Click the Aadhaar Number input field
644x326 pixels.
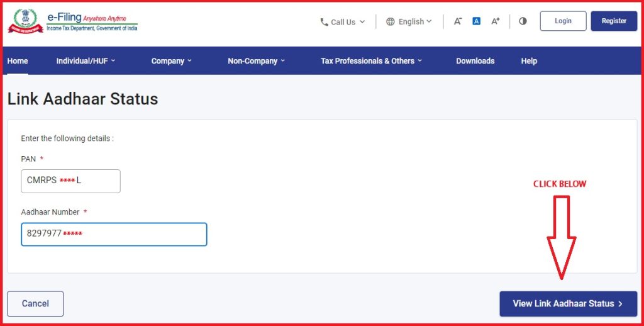point(114,234)
